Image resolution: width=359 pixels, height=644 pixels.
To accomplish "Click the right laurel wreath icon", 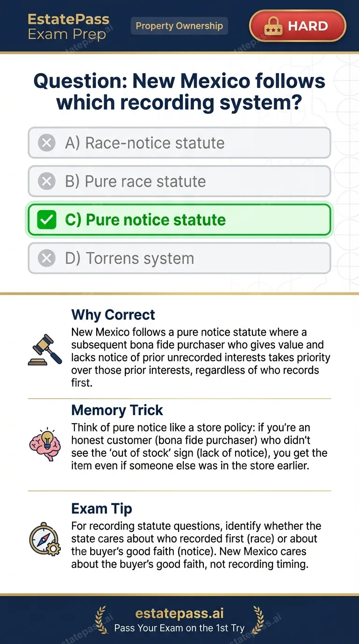I will pyautogui.click(x=258, y=620).
